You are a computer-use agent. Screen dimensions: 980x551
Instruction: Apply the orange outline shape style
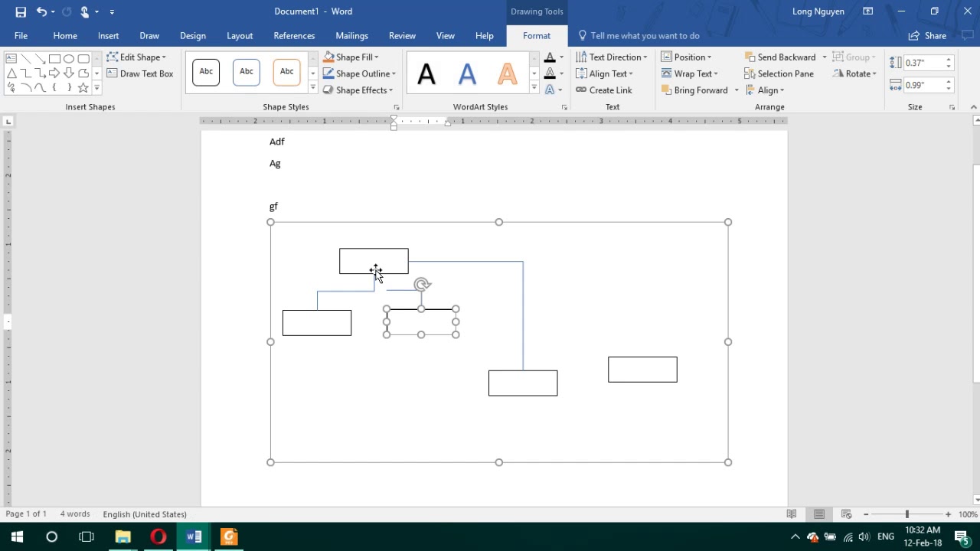286,72
